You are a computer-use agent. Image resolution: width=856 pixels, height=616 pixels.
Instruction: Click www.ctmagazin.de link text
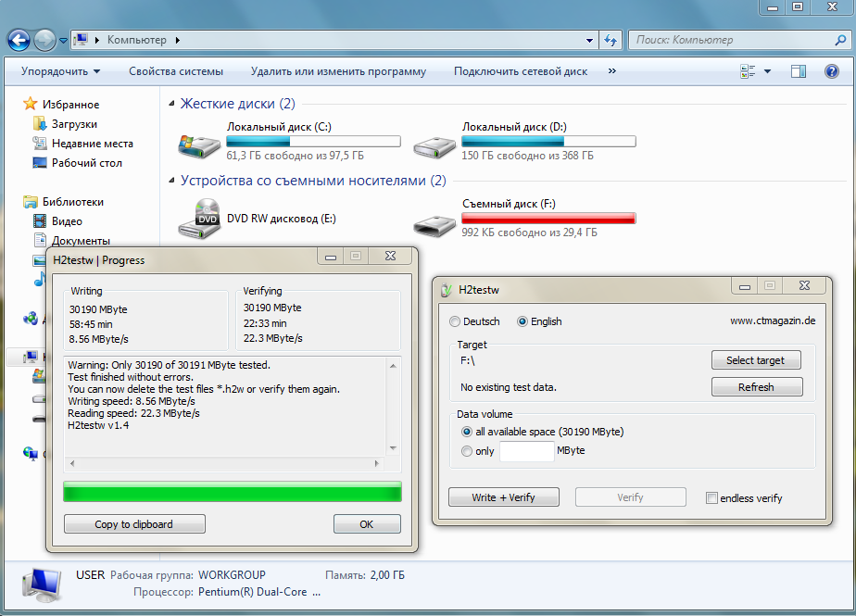point(773,321)
